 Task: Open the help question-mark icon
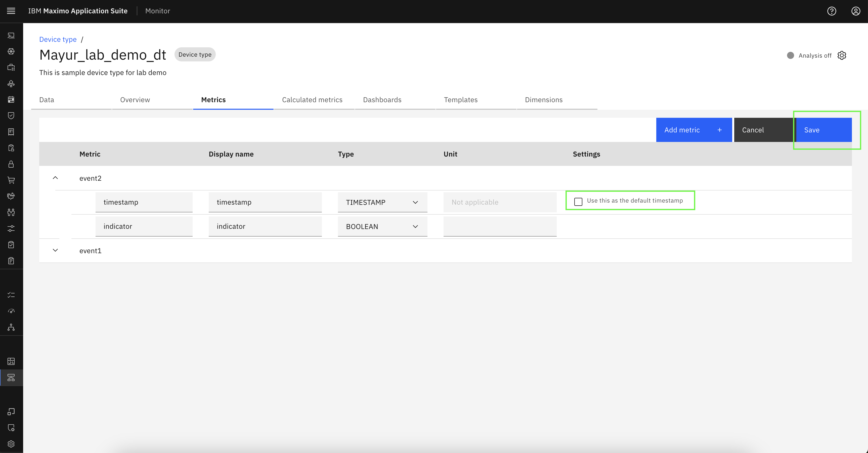point(831,11)
